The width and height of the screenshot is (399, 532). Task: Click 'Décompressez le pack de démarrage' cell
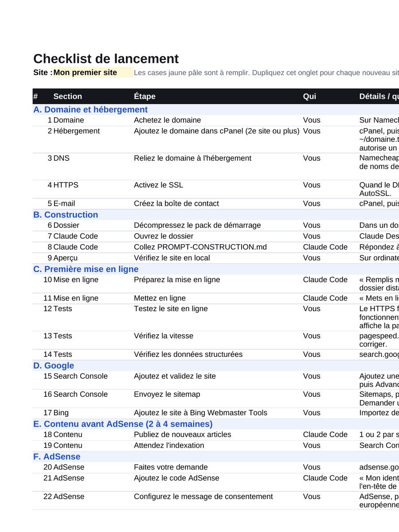pos(197,225)
